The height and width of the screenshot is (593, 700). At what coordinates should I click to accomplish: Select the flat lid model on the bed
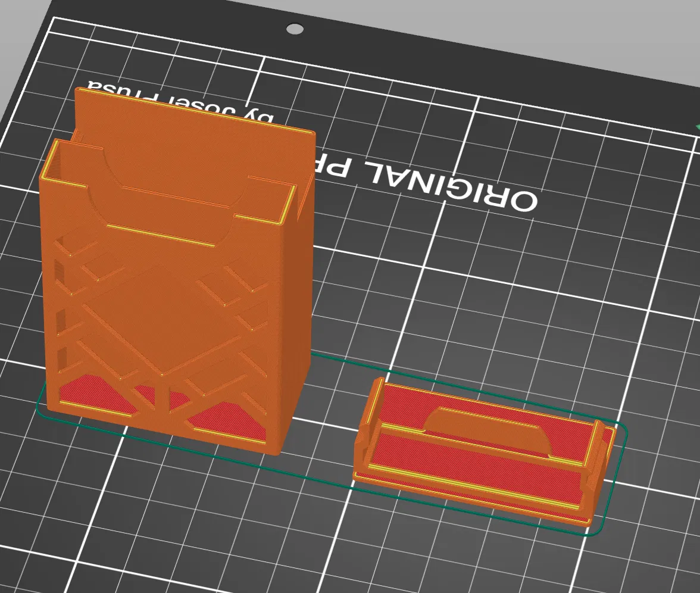tap(485, 452)
